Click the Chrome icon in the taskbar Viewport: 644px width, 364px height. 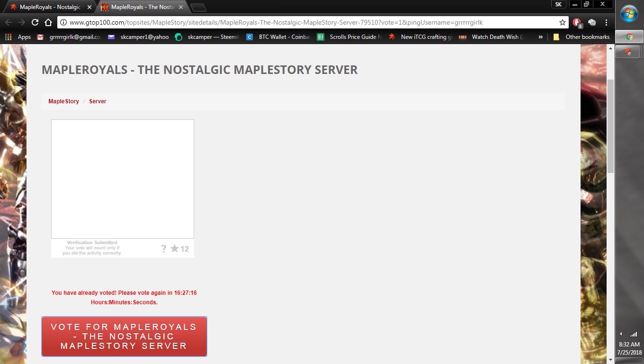[x=629, y=36]
